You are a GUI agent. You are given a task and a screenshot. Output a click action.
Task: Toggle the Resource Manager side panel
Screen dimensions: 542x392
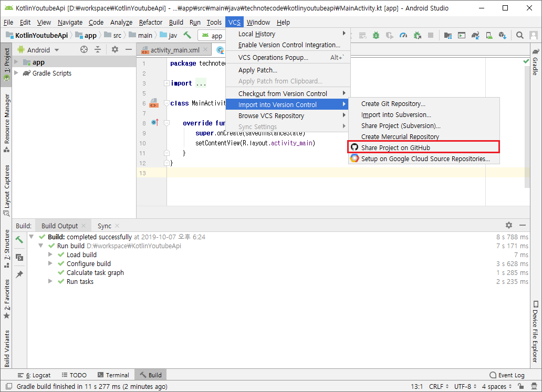[7, 123]
